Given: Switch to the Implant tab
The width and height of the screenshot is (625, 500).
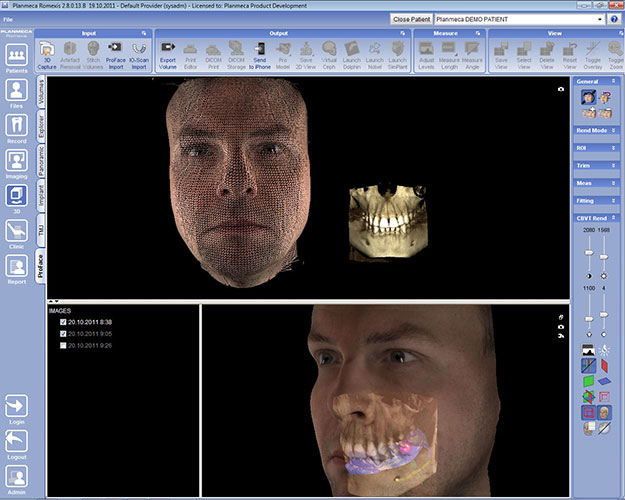Looking at the screenshot, I should pyautogui.click(x=41, y=196).
